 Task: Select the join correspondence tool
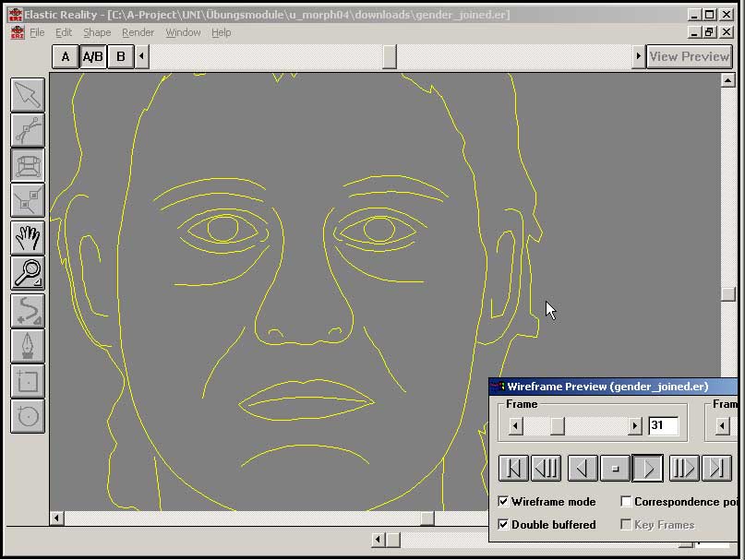point(28,201)
